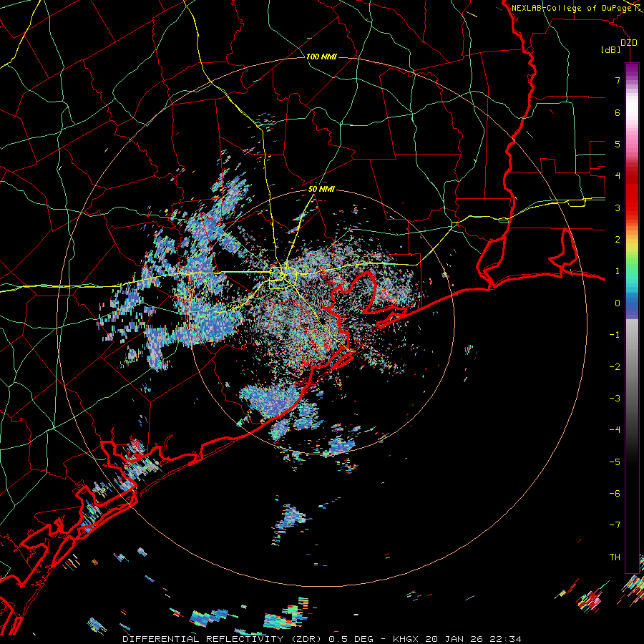The width and height of the screenshot is (644, 644).
Task: Click the 6 dB value on the scale
Action: 618,112
